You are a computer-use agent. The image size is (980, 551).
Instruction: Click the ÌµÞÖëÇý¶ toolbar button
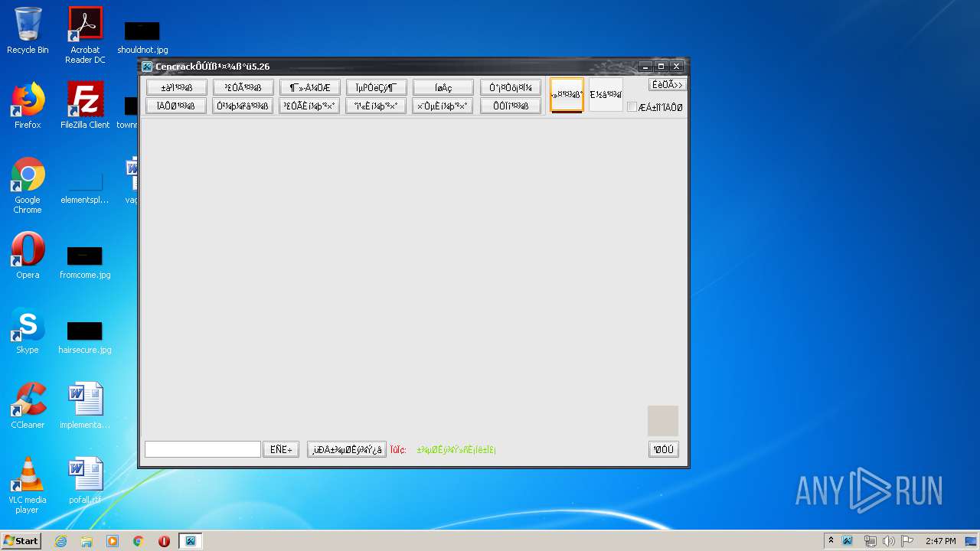pos(376,87)
